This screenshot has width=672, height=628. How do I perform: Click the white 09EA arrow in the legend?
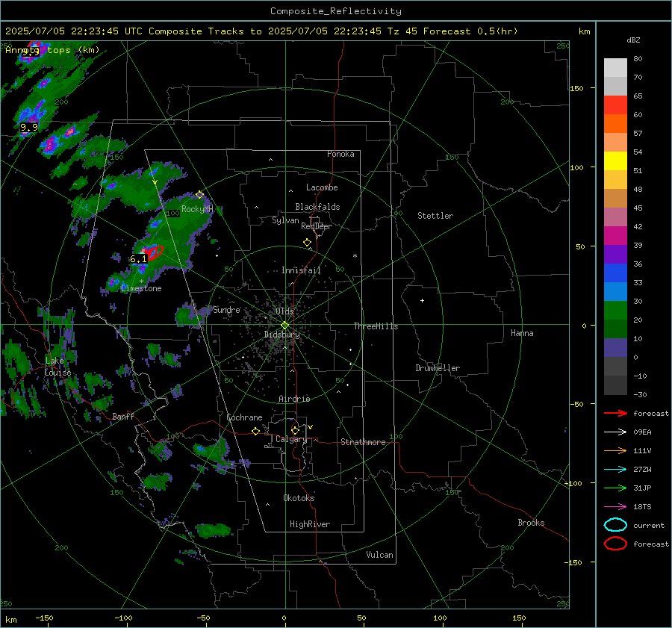[x=615, y=432]
